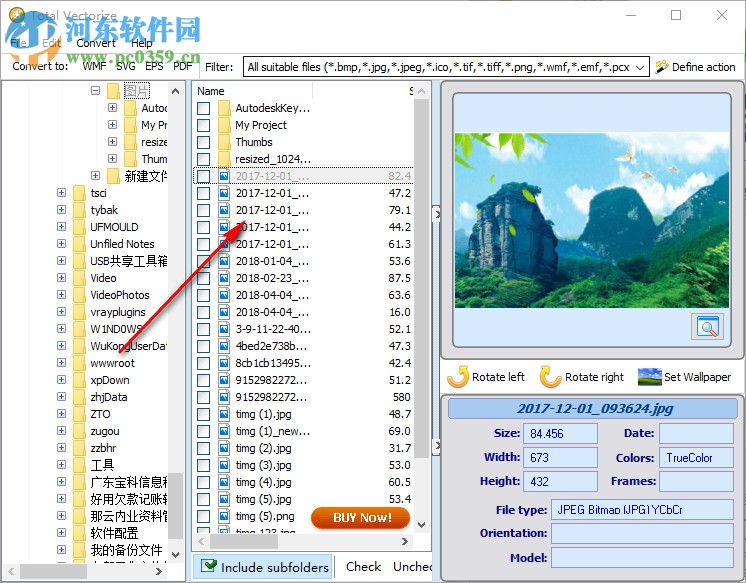Open the Help menu
This screenshot has width=746, height=583.
[x=141, y=43]
